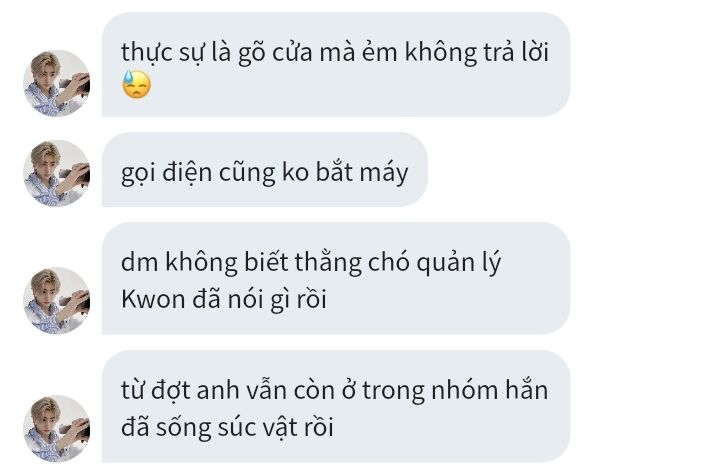This screenshot has width=720, height=472.
Task: Click the avatar beside the 'thực sự là gõ cửa' message
Action: coord(57,83)
